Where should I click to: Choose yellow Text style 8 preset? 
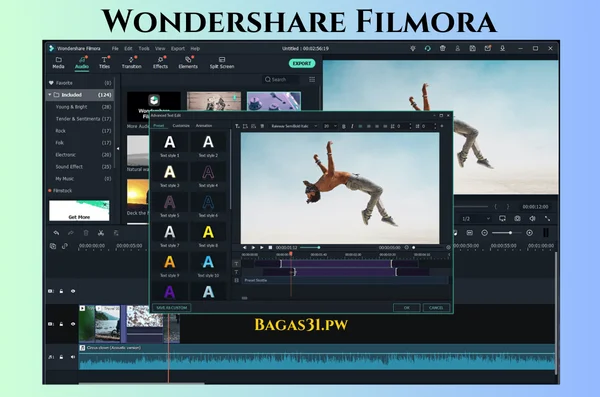(208, 235)
